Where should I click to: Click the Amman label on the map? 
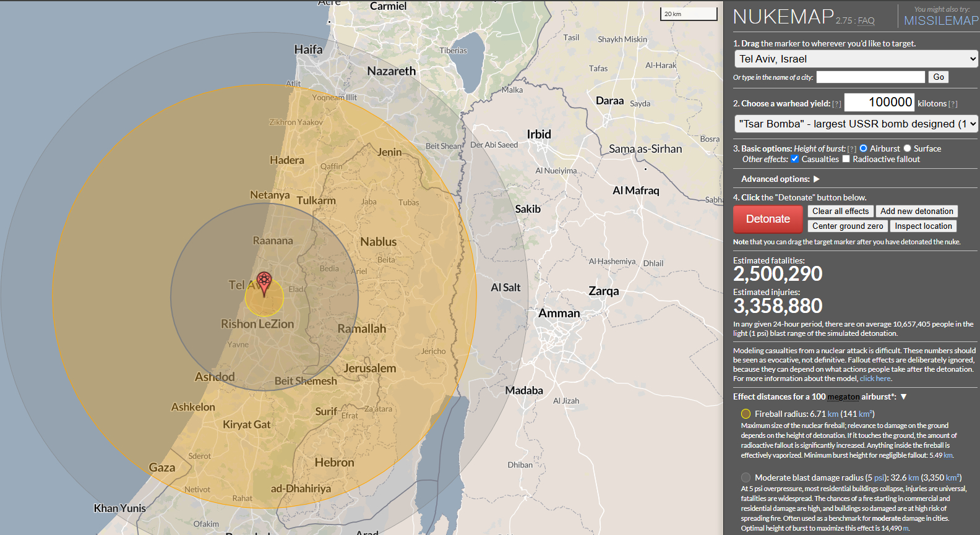[x=559, y=313]
